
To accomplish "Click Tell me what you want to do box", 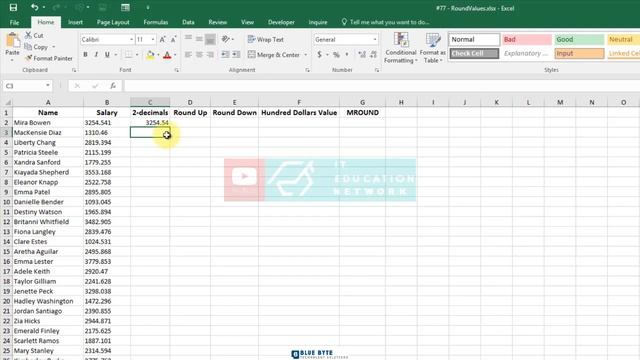I will tap(386, 22).
